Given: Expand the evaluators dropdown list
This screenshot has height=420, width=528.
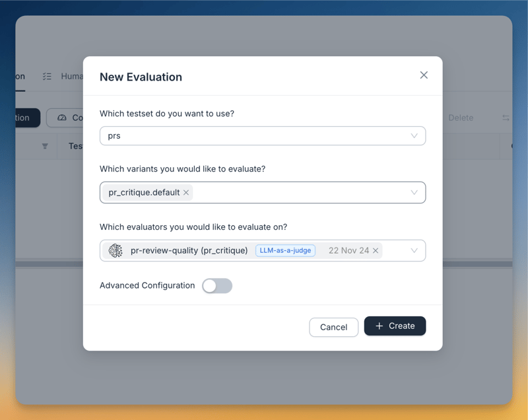Looking at the screenshot, I should click(x=414, y=250).
